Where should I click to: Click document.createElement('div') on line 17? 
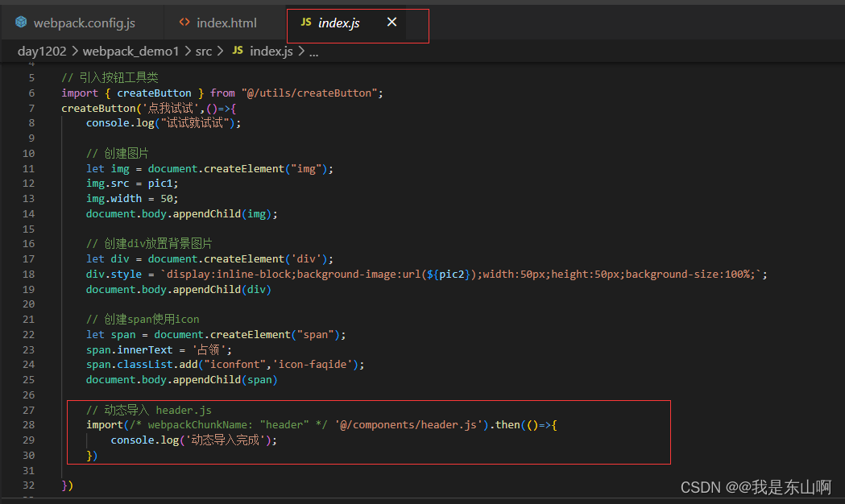pos(238,259)
